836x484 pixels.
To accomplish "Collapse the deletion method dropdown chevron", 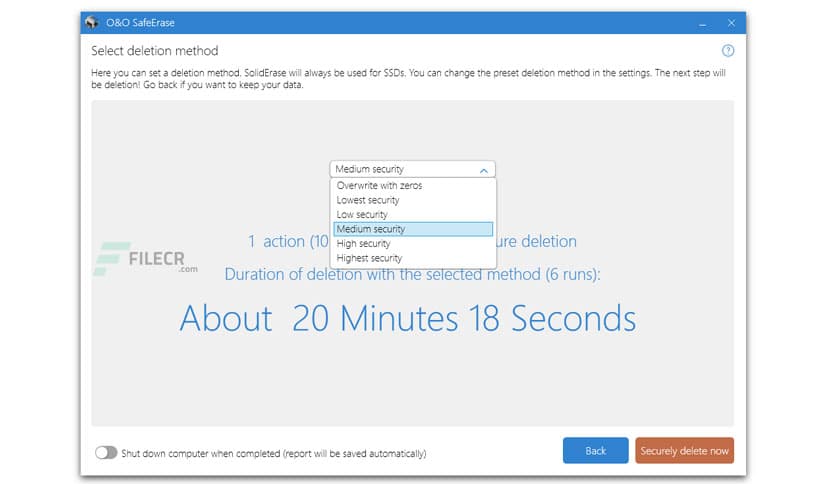I will (484, 170).
